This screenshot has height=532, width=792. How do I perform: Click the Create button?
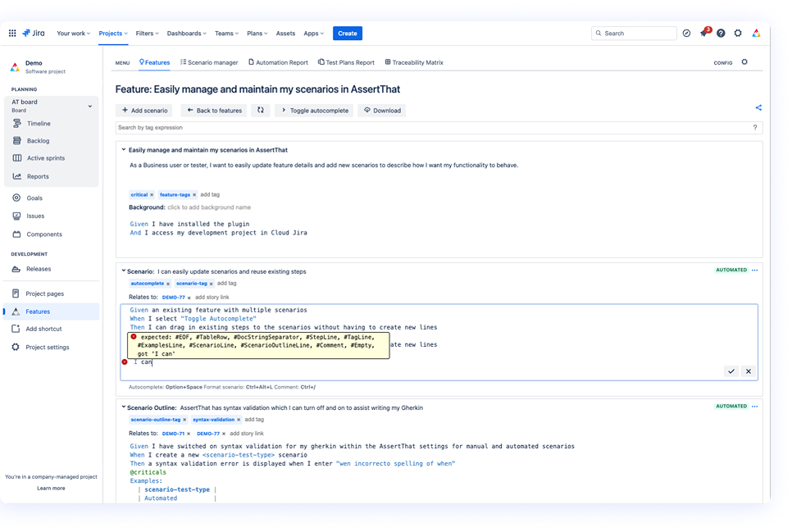coord(347,34)
